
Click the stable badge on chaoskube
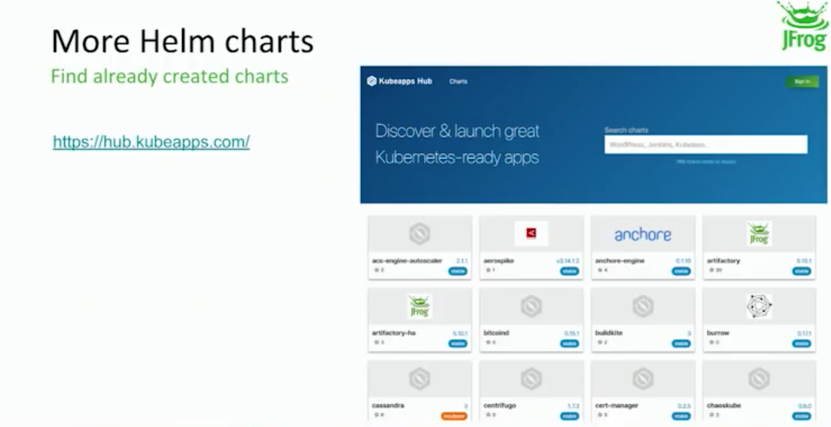[x=802, y=416]
